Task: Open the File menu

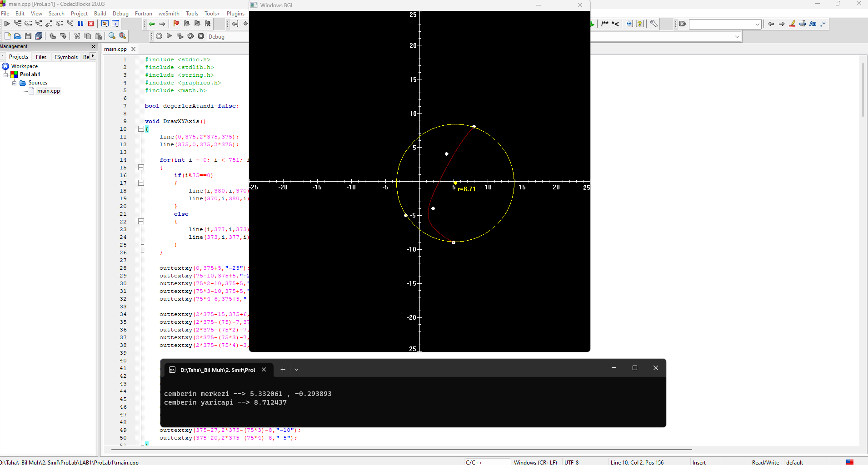Action: click(x=5, y=14)
